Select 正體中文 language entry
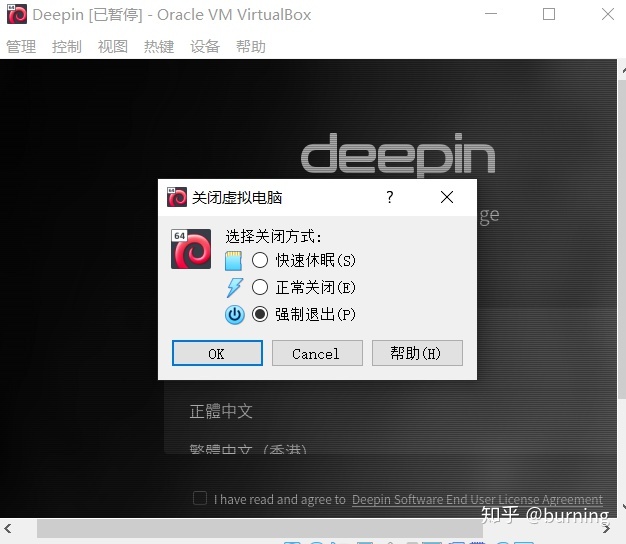Image resolution: width=626 pixels, height=544 pixels. point(221,411)
